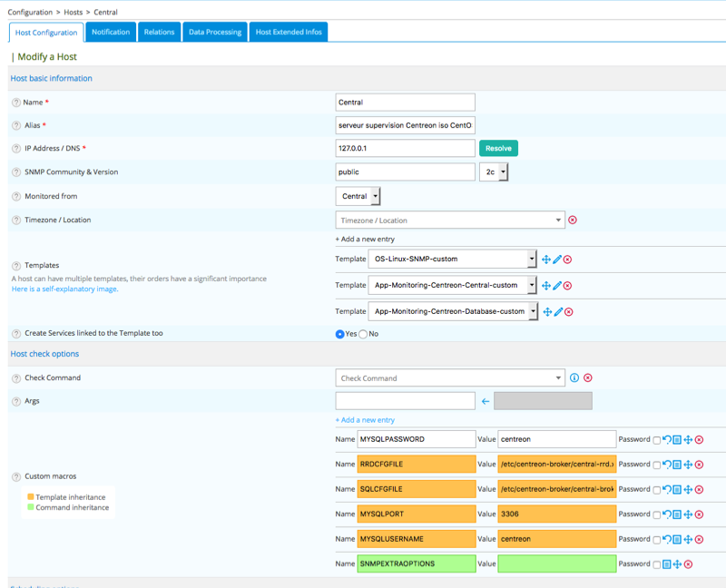Delete the MYSQLPORT custom macro
This screenshot has width=726, height=588.
(x=699, y=514)
